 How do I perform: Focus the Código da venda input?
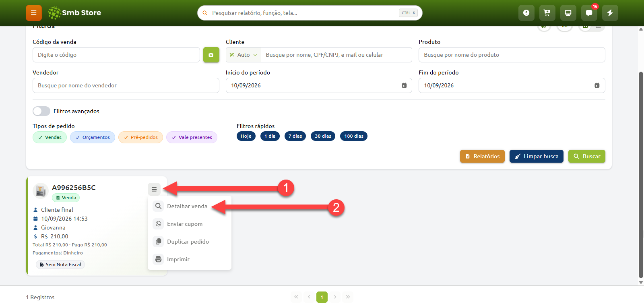[116, 55]
